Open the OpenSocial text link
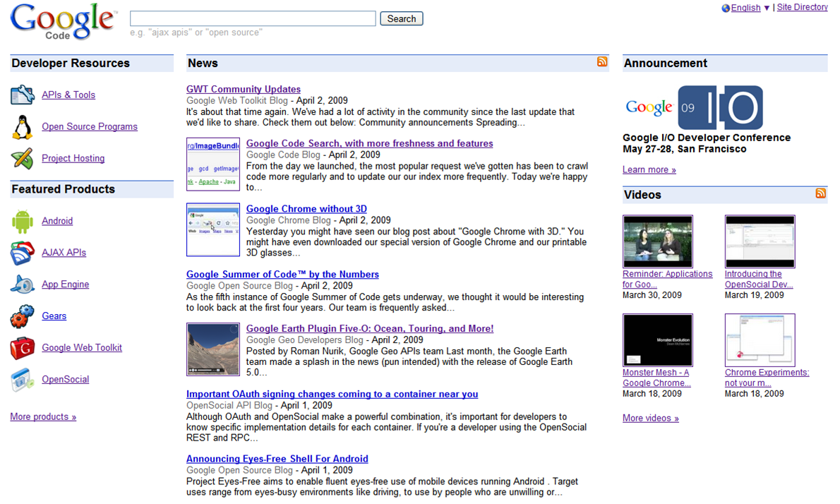The image size is (840, 504). coord(66,378)
